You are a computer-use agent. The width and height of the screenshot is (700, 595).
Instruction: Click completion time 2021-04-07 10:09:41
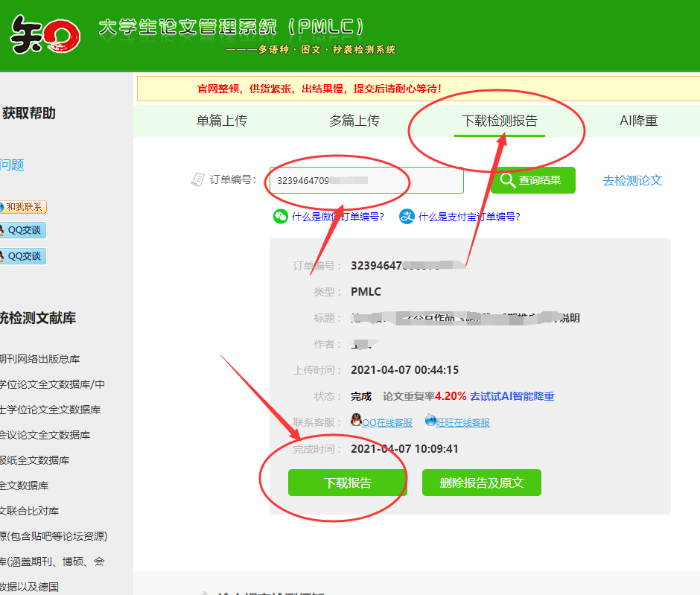[x=404, y=449]
